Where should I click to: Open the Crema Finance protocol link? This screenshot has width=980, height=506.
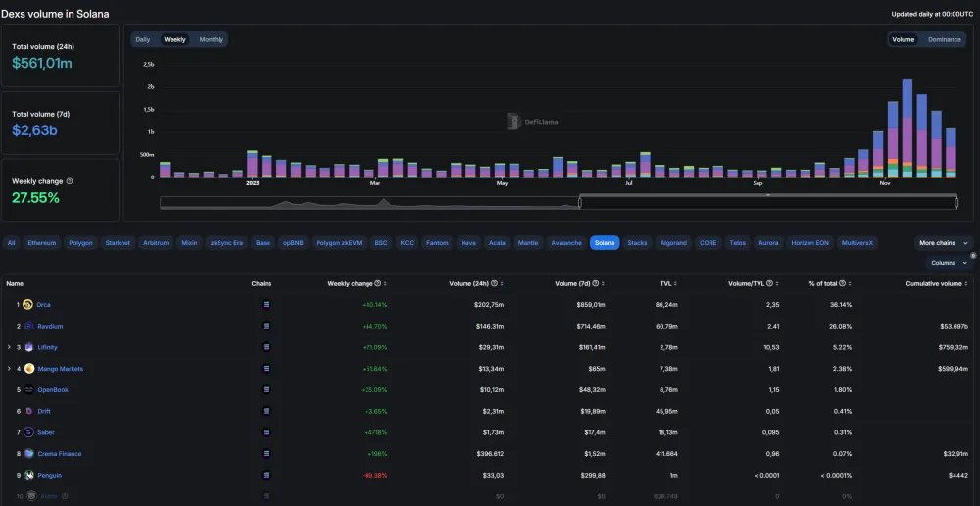click(60, 453)
